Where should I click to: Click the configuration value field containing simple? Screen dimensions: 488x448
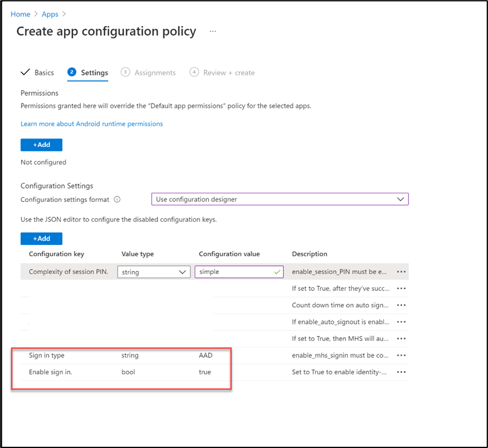tap(233, 272)
